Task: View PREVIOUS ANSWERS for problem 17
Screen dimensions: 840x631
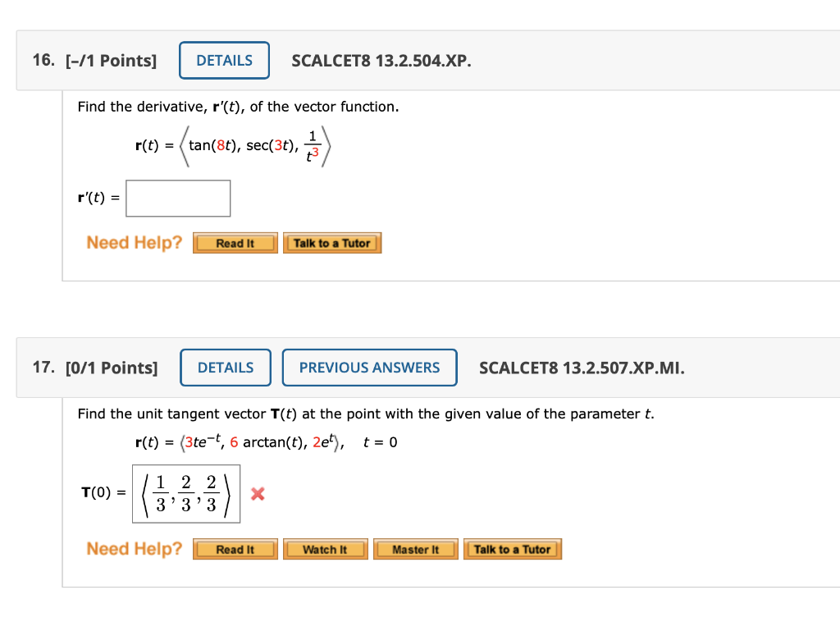Action: [x=369, y=368]
